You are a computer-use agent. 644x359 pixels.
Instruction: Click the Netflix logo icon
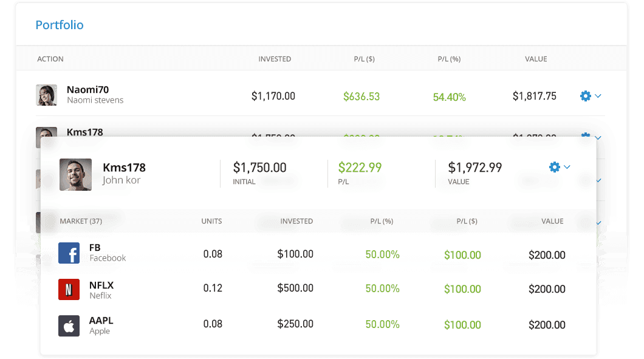(x=69, y=290)
